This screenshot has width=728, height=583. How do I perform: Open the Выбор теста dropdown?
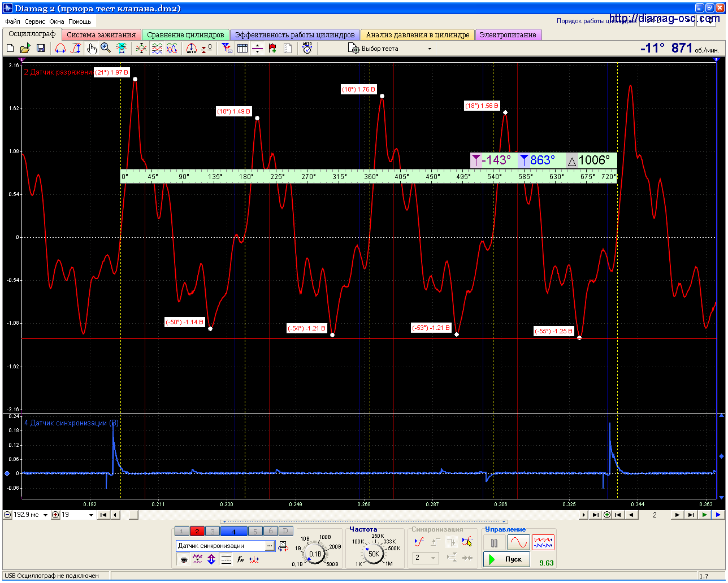(x=390, y=49)
